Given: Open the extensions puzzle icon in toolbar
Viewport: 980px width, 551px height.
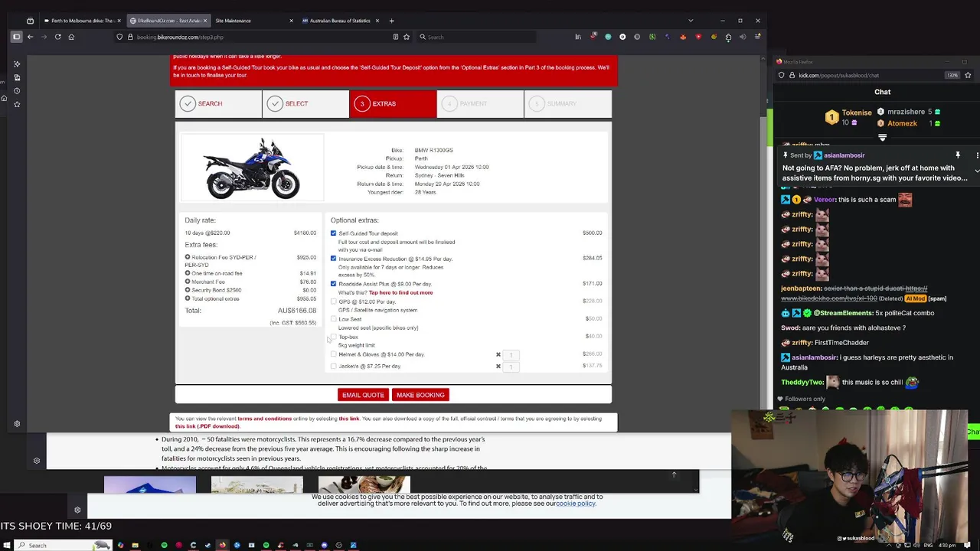Looking at the screenshot, I should click(728, 37).
